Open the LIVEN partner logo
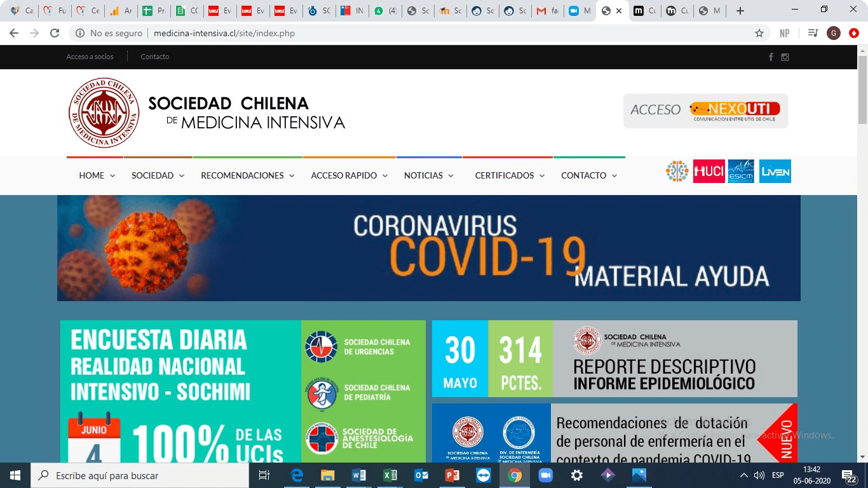The image size is (868, 488). 775,171
